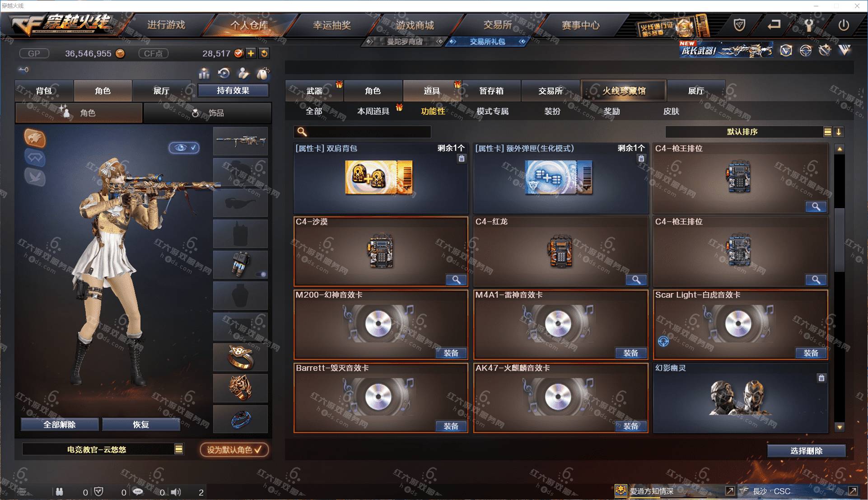Click magnifier icon on C4-沙漠 item
Screen dimensions: 868x500
456,280
